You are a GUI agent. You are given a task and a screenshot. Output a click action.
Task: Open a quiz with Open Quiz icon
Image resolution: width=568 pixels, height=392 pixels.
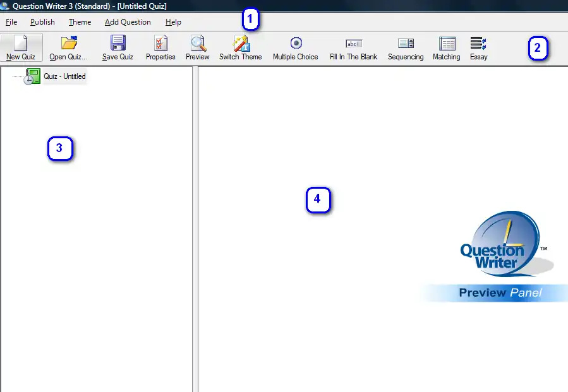[68, 44]
